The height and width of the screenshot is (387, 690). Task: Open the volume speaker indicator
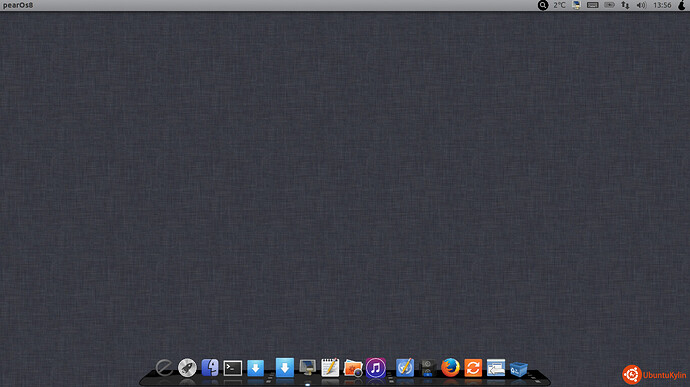coord(641,5)
